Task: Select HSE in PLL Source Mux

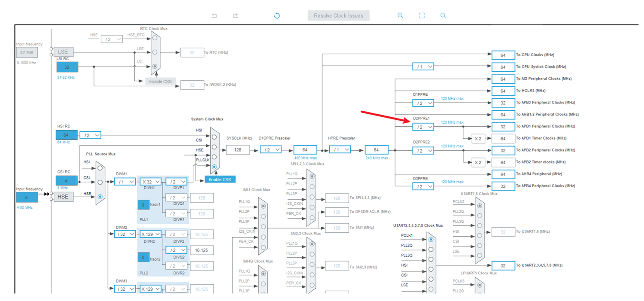Action: pyautogui.click(x=100, y=196)
